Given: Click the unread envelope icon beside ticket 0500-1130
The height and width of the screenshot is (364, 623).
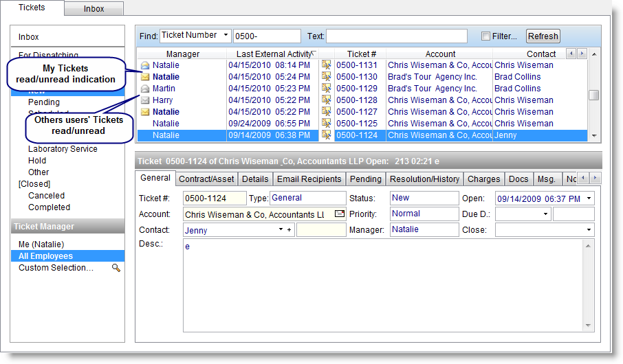Looking at the screenshot, I should 145,77.
